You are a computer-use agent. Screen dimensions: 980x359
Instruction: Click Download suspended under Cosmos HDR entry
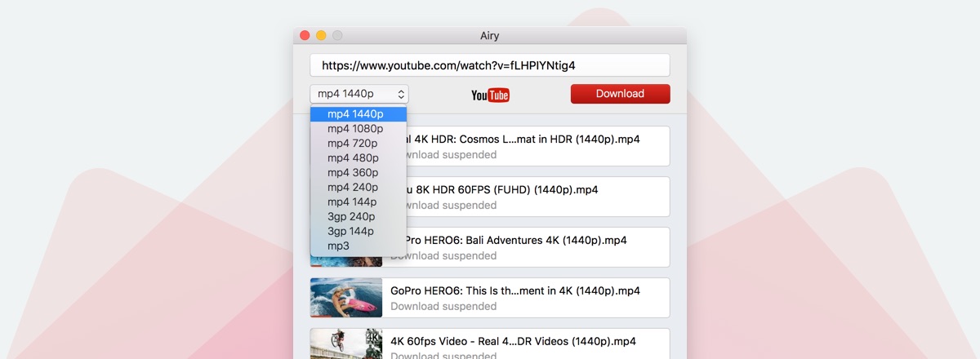(x=452, y=155)
